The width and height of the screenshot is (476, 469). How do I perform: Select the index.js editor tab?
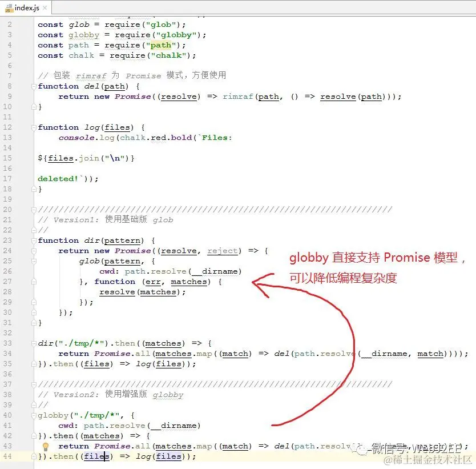tap(26, 7)
